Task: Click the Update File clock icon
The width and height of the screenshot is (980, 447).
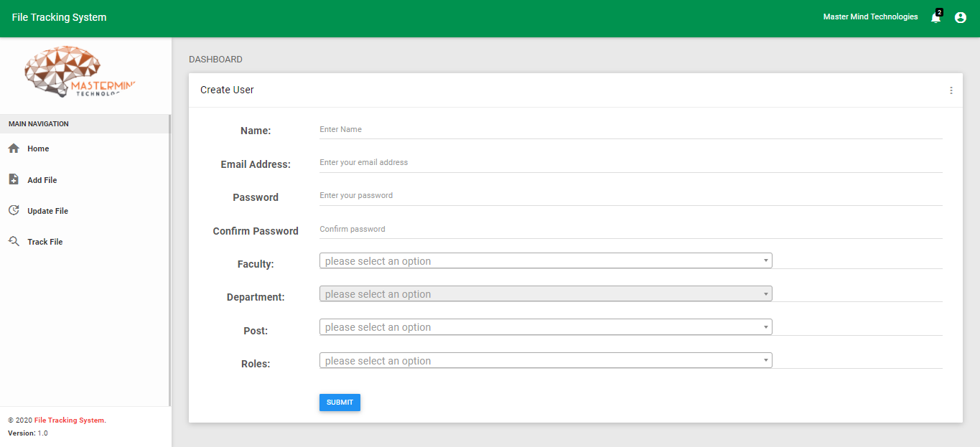Action: [14, 210]
